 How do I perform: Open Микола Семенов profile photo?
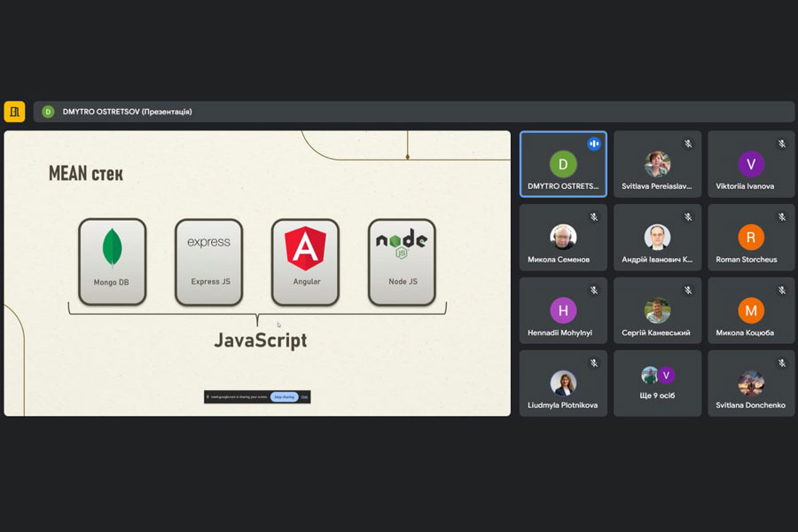pyautogui.click(x=563, y=237)
